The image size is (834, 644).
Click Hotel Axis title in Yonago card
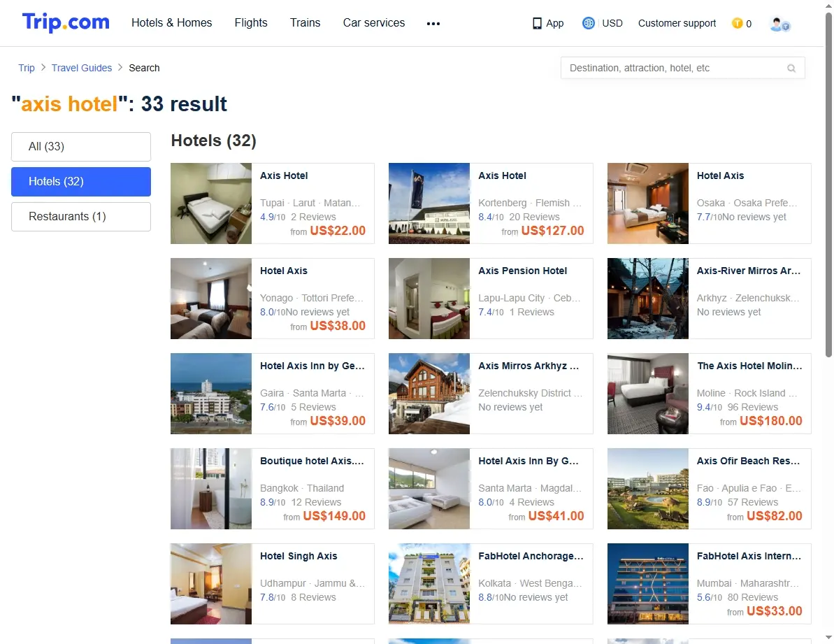point(284,271)
